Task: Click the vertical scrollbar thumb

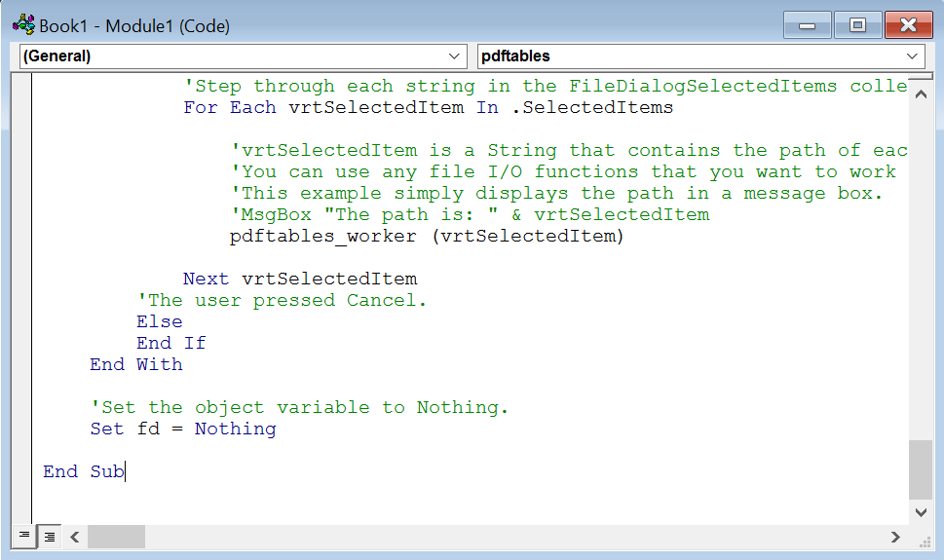Action: click(x=921, y=469)
